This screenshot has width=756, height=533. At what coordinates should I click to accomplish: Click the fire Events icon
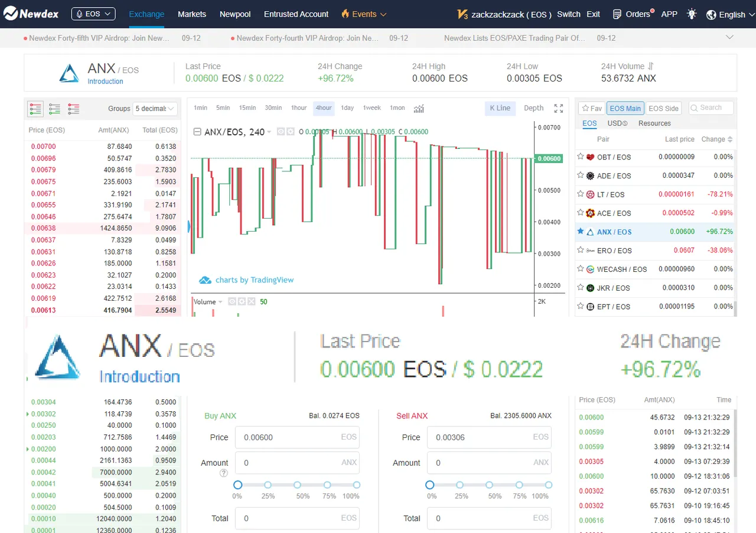coord(346,14)
